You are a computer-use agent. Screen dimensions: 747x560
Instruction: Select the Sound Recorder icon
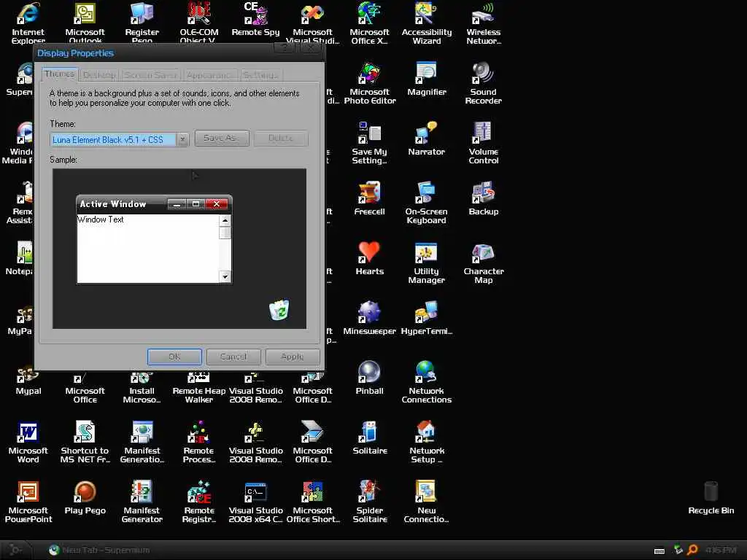[484, 83]
